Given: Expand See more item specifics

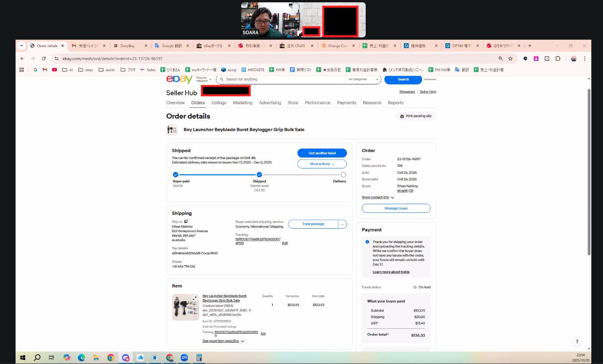Looking at the screenshot, I should point(223,341).
